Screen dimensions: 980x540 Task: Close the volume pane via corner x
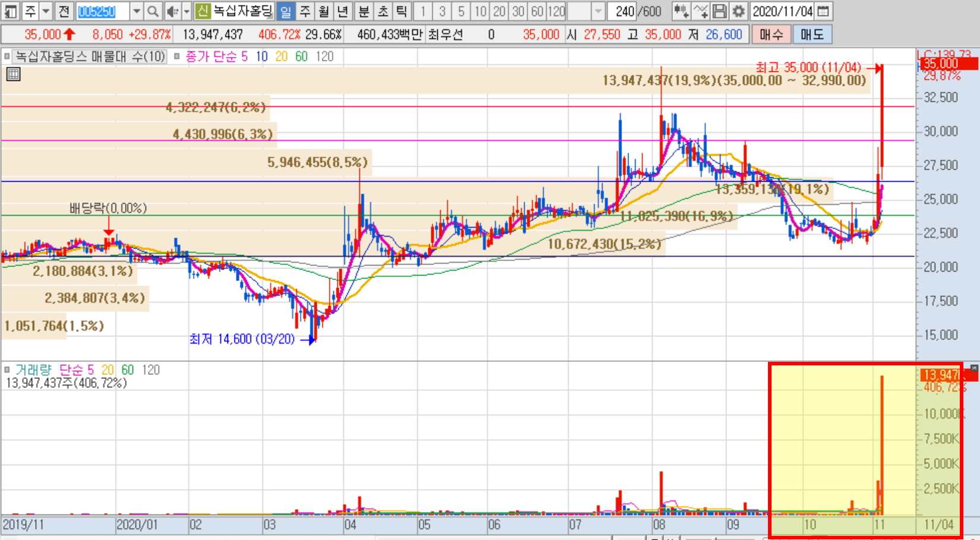click(x=973, y=369)
